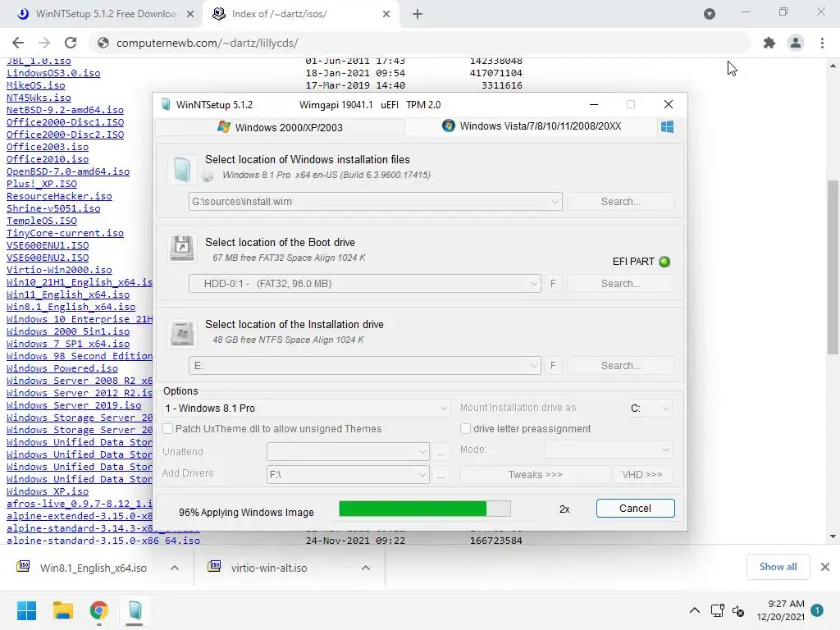Click the green EFI PART status indicator

[x=664, y=262]
